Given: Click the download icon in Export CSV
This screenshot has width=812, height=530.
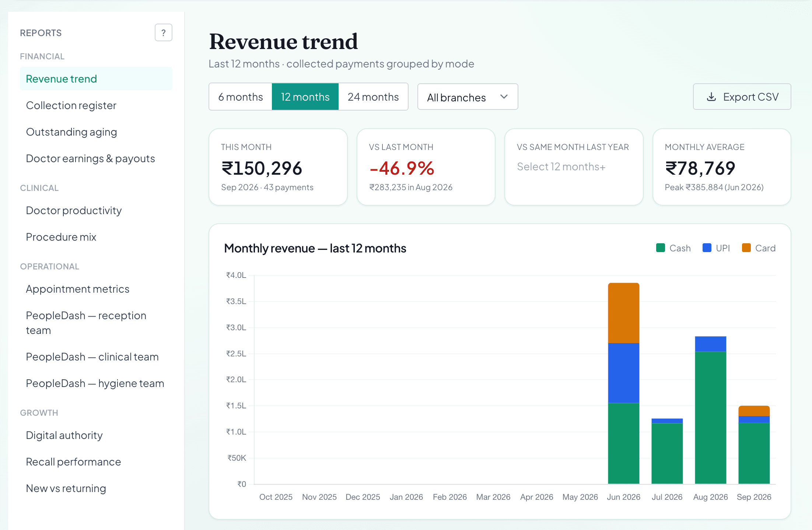Looking at the screenshot, I should tap(711, 97).
